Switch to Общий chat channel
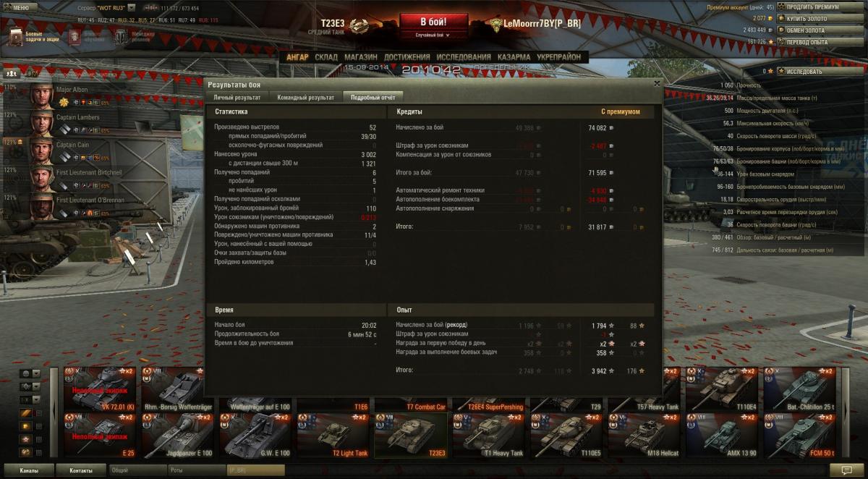The width and height of the screenshot is (868, 479). click(x=137, y=470)
